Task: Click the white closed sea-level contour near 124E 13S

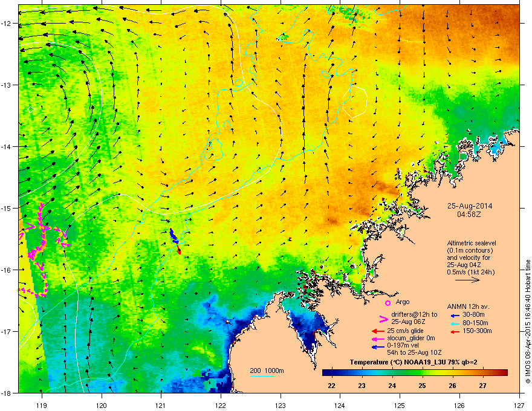Action: click(355, 102)
